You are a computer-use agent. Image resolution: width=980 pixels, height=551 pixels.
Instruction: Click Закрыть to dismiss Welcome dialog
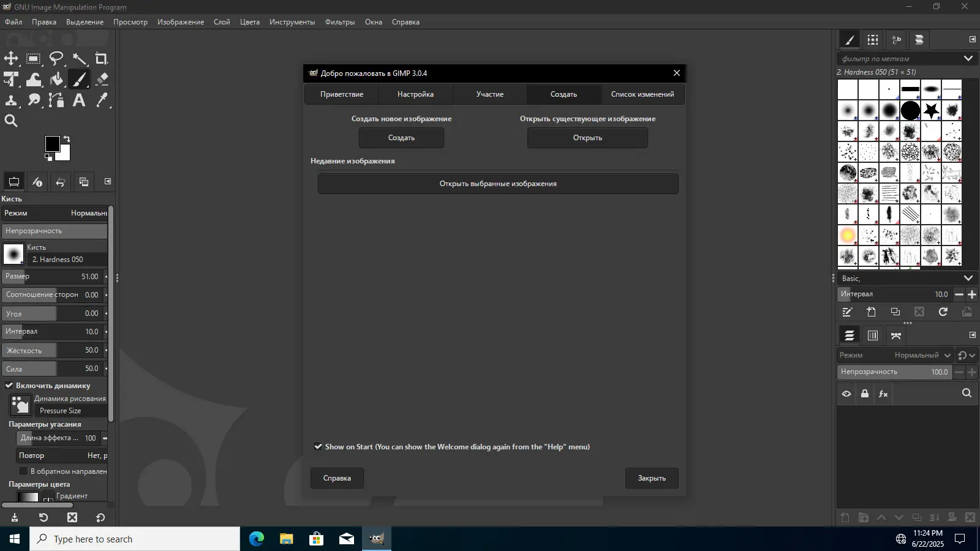tap(652, 478)
